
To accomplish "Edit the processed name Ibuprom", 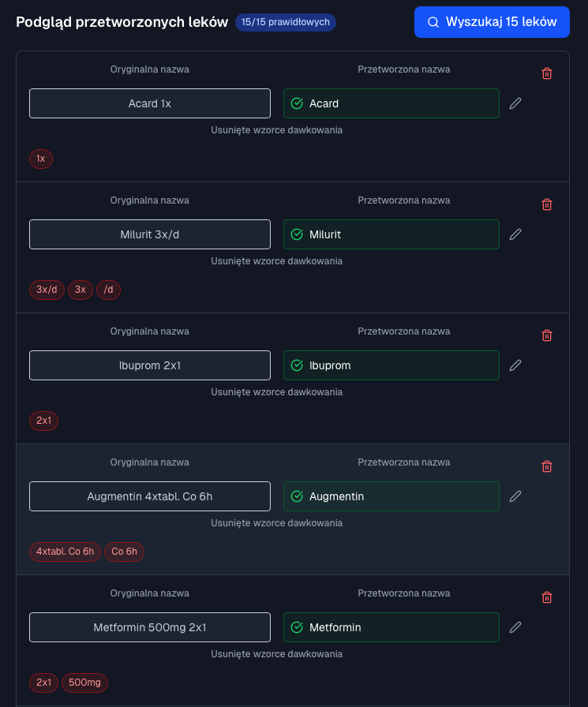I will pyautogui.click(x=515, y=365).
